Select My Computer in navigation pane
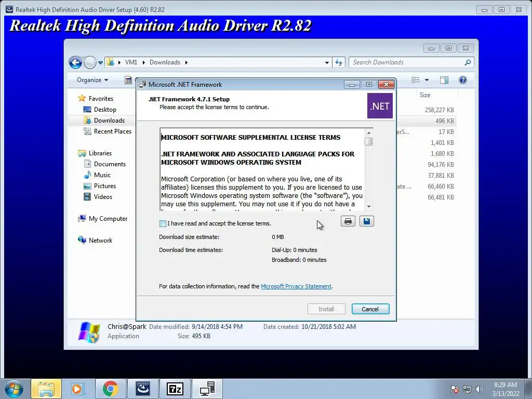This screenshot has width=532, height=399. click(108, 219)
